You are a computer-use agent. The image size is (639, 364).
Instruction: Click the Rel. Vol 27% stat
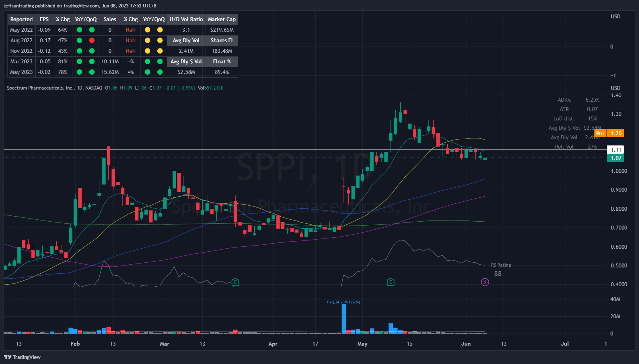(x=576, y=147)
